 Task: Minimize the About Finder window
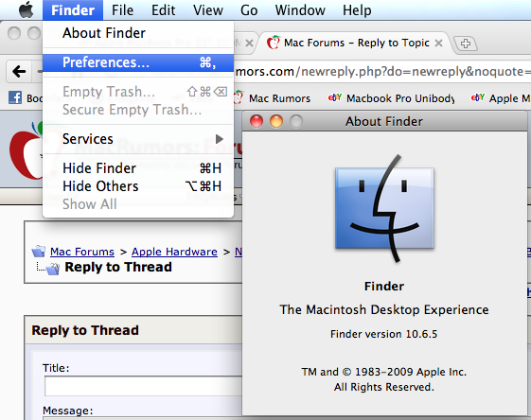[276, 121]
